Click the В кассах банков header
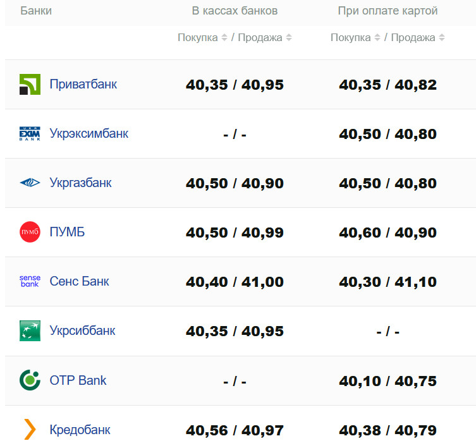 point(235,11)
